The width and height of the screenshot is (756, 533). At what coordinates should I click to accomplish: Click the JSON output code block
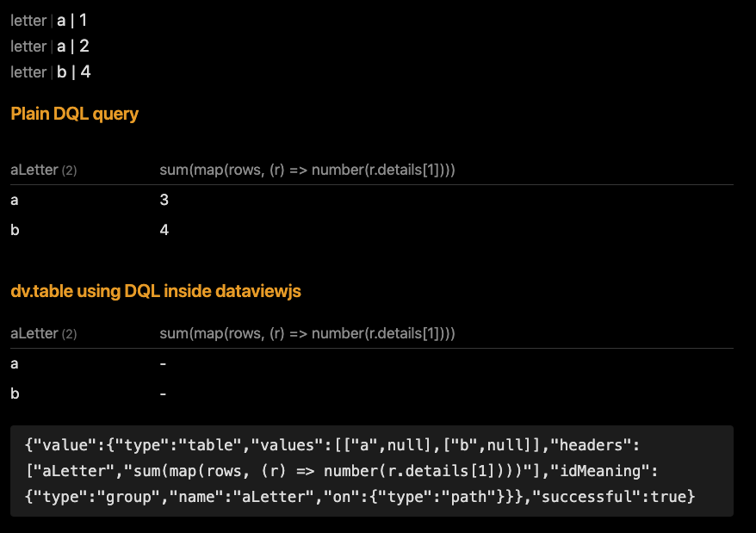click(372, 471)
